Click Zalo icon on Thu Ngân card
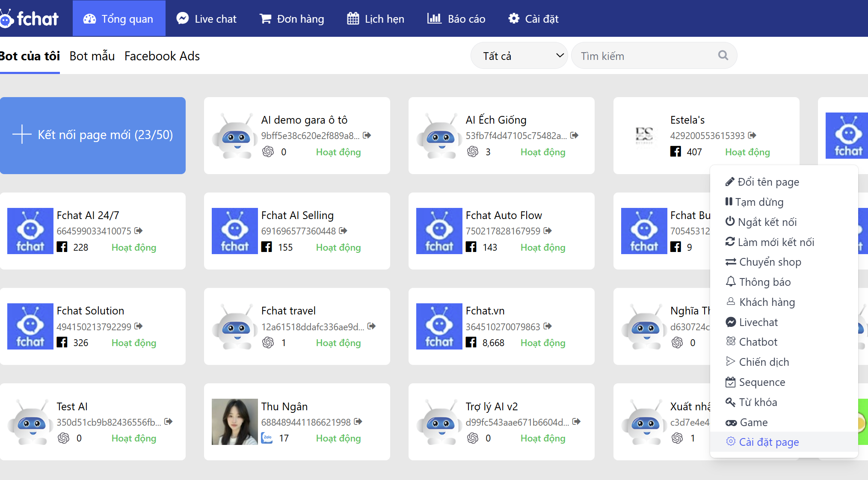 pos(267,438)
